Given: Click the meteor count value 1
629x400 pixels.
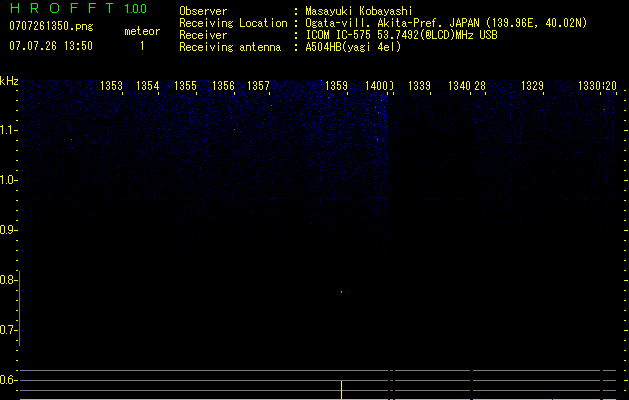Looking at the screenshot, I should coord(142,46).
